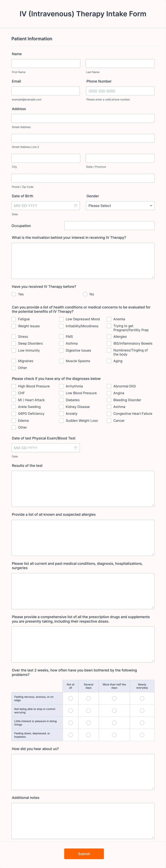Open the Date of Birth calendar picker

click(x=75, y=205)
